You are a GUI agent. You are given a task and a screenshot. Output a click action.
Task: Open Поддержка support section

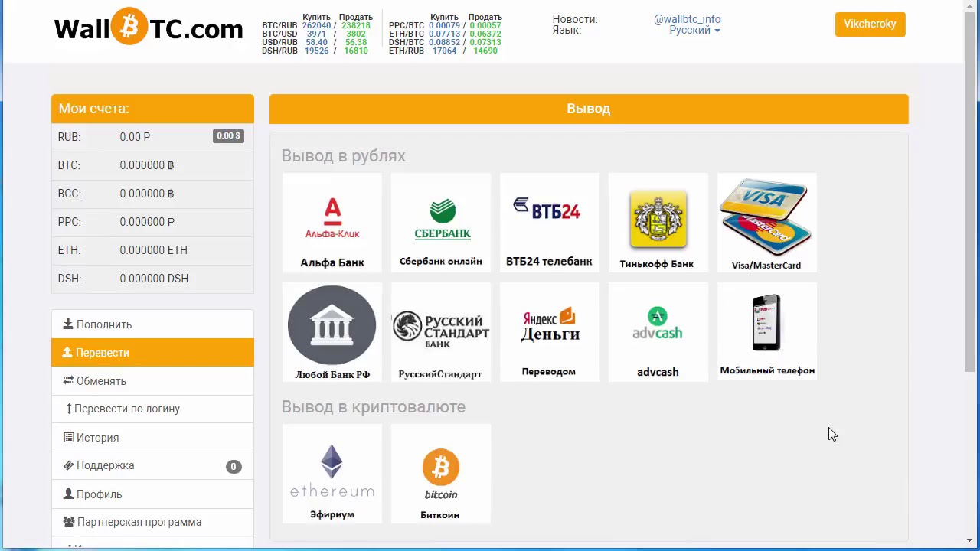click(152, 465)
